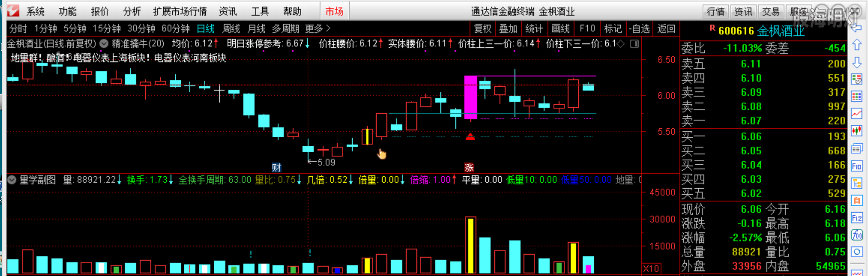Click the F10 toolbar button
Viewport: 868px width, 276px height.
click(x=587, y=28)
